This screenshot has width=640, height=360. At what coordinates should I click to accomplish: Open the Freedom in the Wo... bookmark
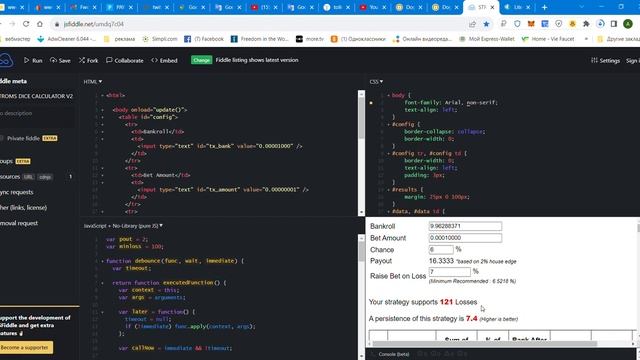click(x=260, y=39)
